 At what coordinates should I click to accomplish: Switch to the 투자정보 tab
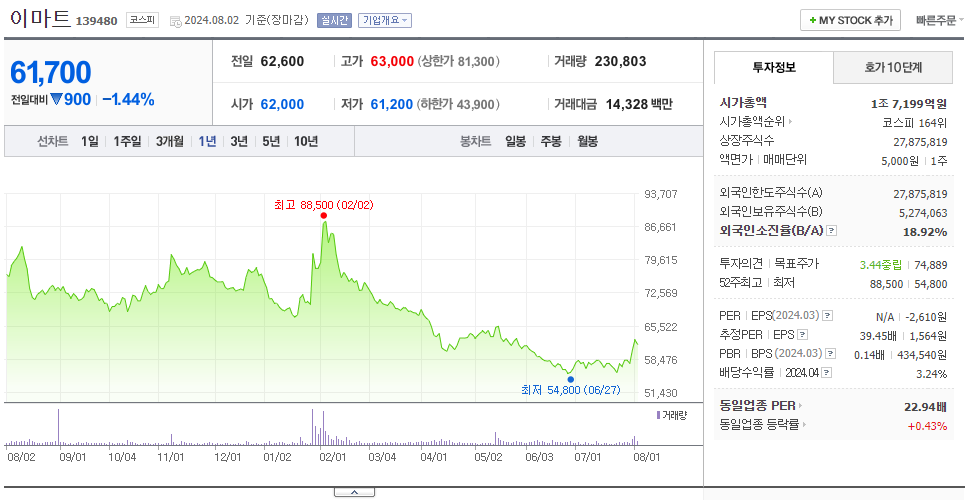click(774, 68)
